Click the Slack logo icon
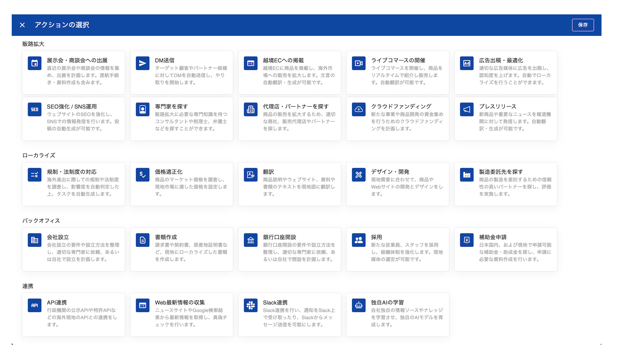Image resolution: width=622 pixels, height=364 pixels. 250,305
